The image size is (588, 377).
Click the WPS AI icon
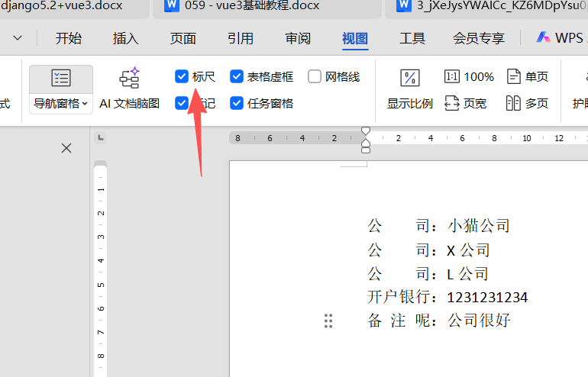point(544,37)
